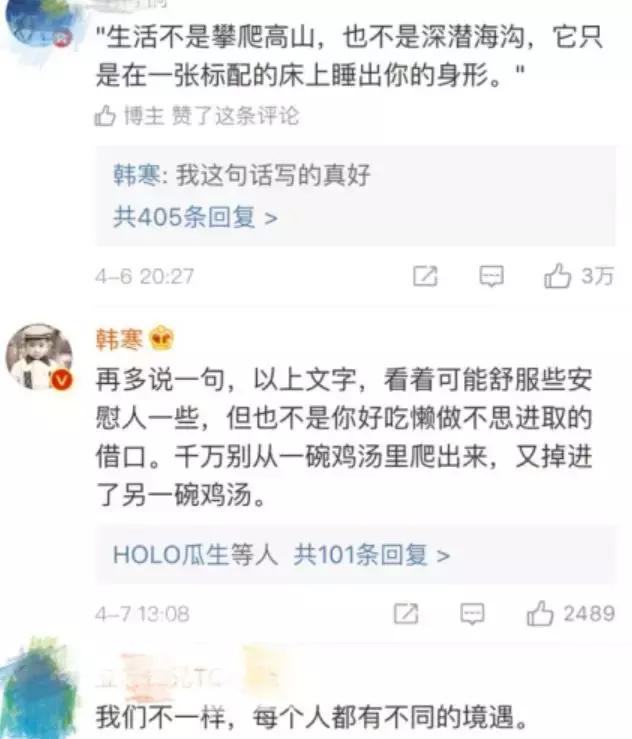Reply to 韩寒's 4-7 13:08 comment
Screen dimensions: 632x739
tap(472, 614)
